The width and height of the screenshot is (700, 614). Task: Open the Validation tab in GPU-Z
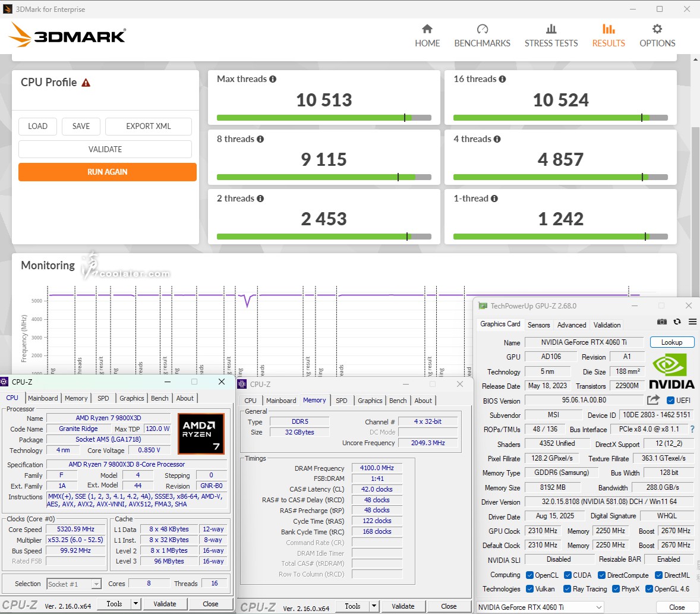(607, 325)
